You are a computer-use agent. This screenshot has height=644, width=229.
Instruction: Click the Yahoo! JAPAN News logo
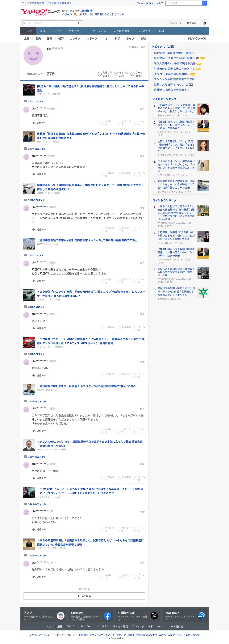click(40, 12)
